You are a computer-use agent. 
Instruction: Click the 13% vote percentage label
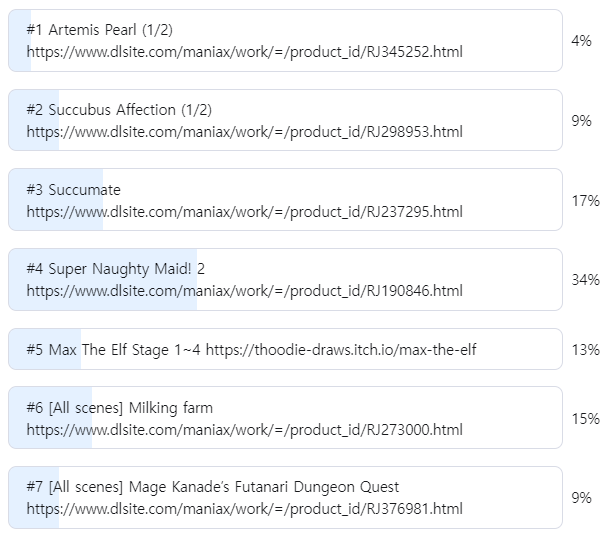(x=585, y=349)
